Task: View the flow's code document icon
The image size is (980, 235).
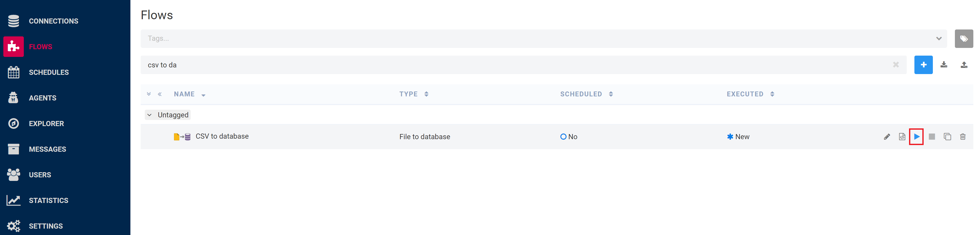Action: 902,137
